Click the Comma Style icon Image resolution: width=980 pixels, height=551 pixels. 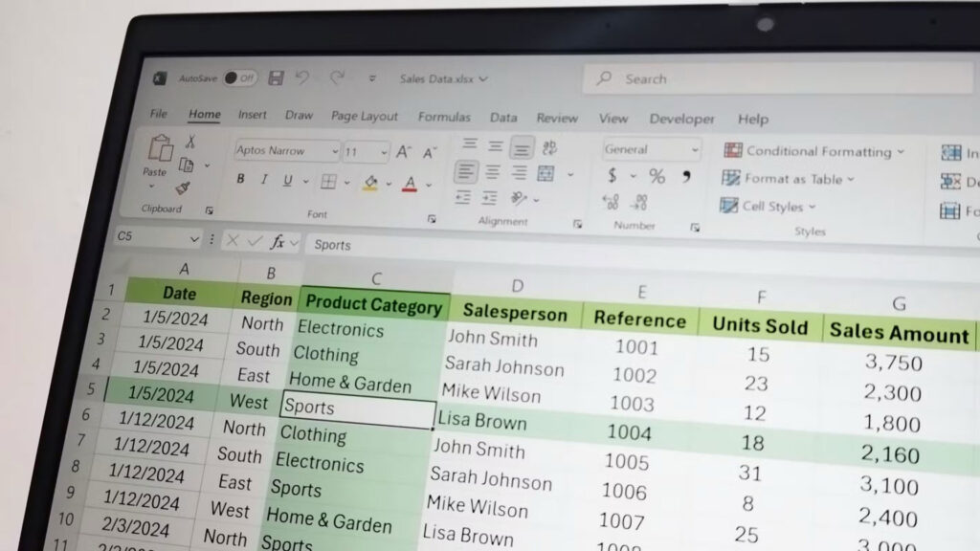pos(686,174)
